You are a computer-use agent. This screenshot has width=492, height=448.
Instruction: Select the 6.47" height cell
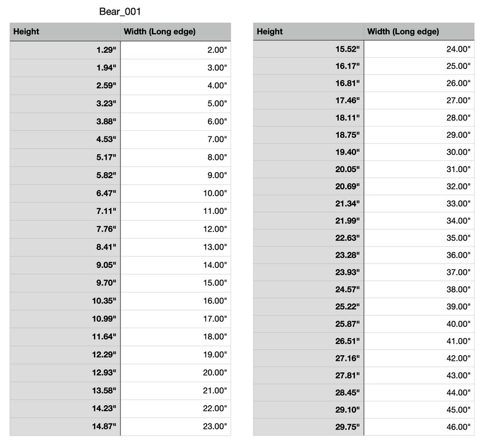coord(65,194)
